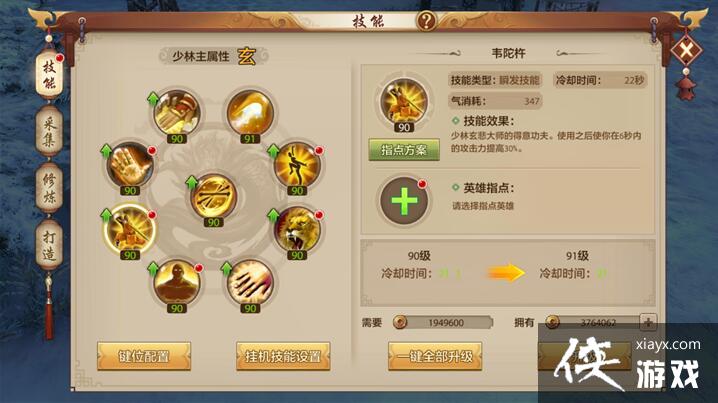Open 挂机技能设置 auto skill settings

283,356
